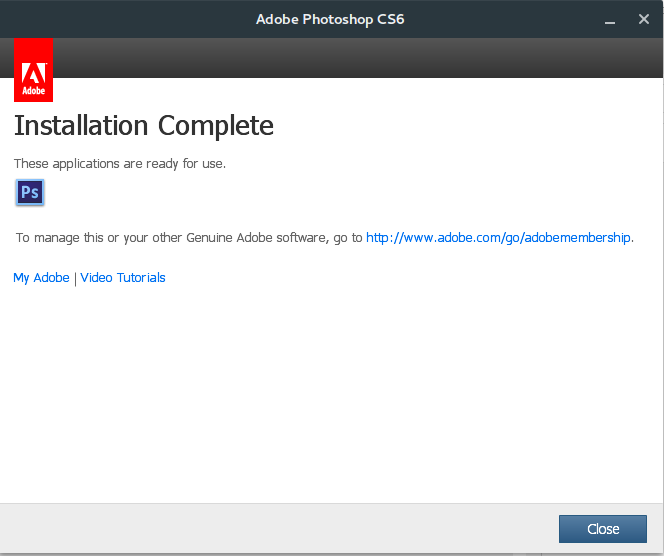Screen dimensions: 664x556
Task: Click the red Adobe logo
Action: coord(33,70)
